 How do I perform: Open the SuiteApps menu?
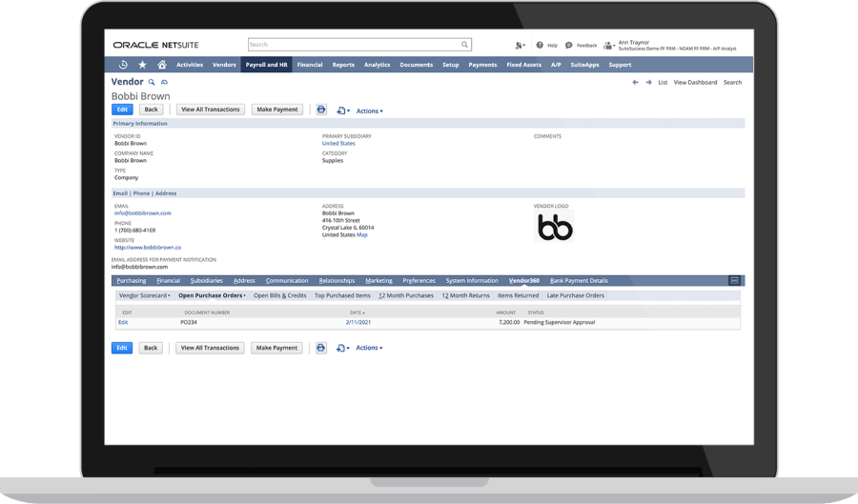click(x=585, y=65)
